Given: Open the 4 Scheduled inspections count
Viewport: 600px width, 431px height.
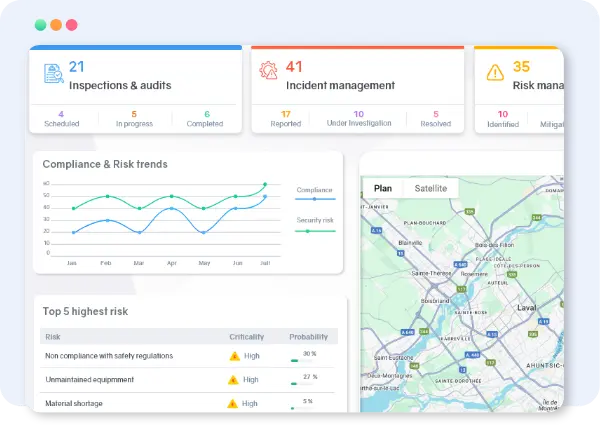Looking at the screenshot, I should tap(61, 119).
